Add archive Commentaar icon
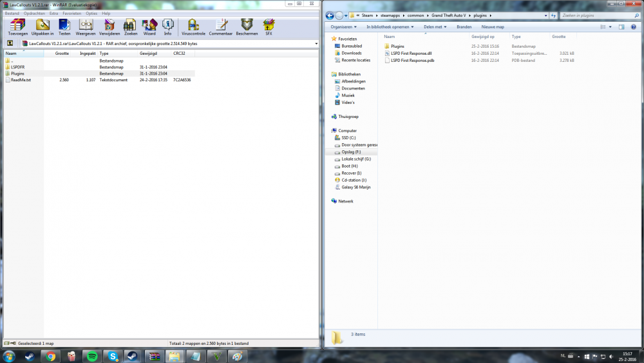The image size is (644, 363). pos(220,27)
